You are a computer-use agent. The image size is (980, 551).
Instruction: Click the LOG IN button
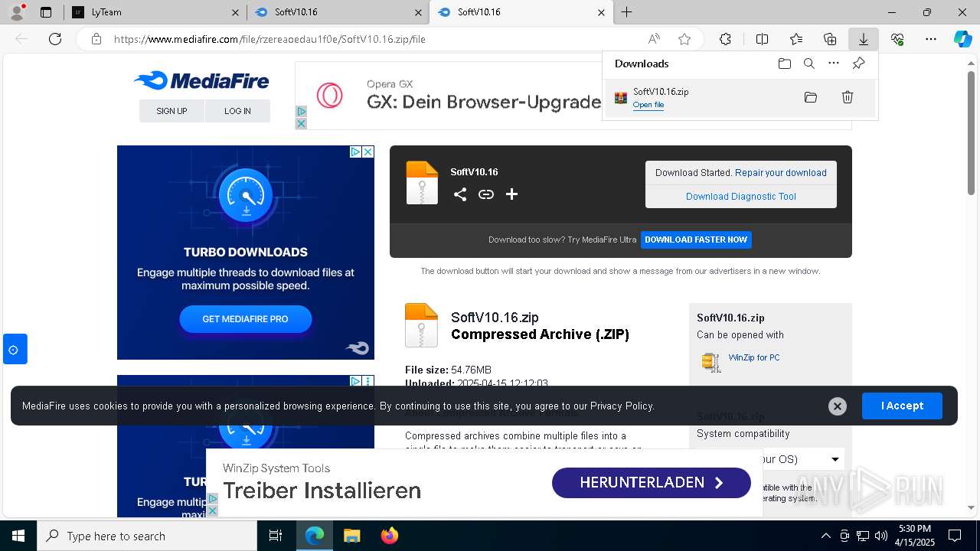(x=237, y=111)
